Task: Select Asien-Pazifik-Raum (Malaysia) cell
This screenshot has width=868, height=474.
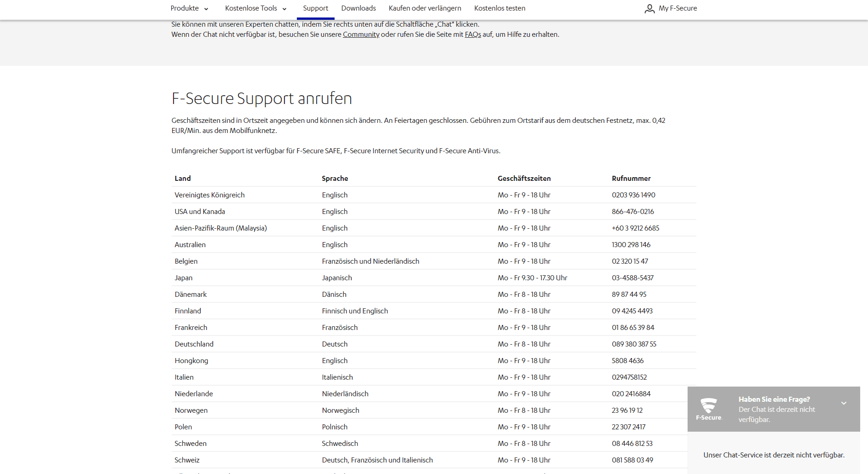Action: coord(221,228)
